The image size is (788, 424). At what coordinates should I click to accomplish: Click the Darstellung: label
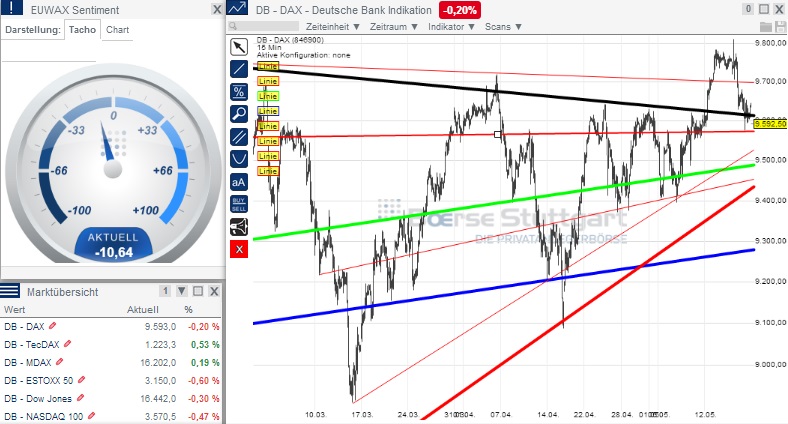pyautogui.click(x=33, y=30)
